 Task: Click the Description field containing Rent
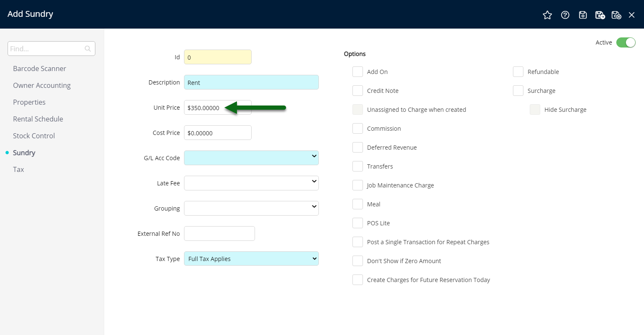click(251, 82)
